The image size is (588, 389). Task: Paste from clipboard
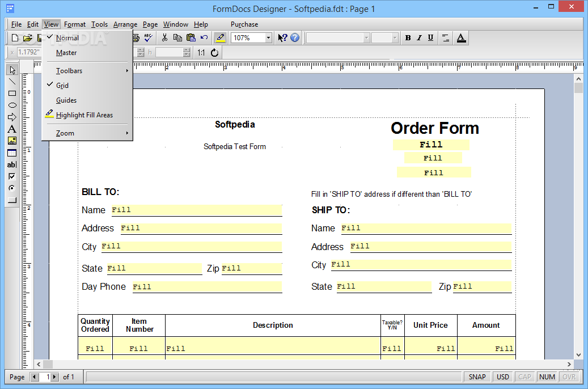point(191,37)
